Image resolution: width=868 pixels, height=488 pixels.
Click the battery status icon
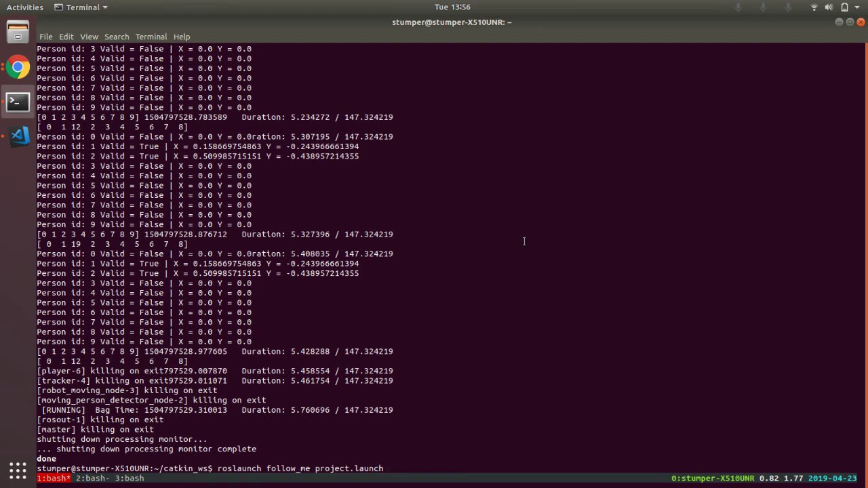coord(844,7)
